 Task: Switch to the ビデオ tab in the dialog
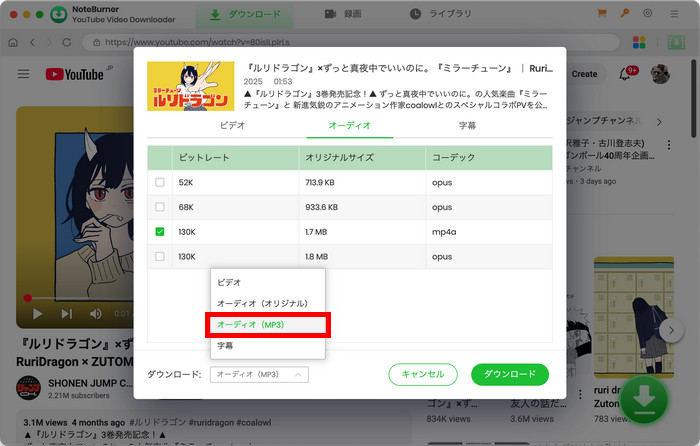point(233,125)
